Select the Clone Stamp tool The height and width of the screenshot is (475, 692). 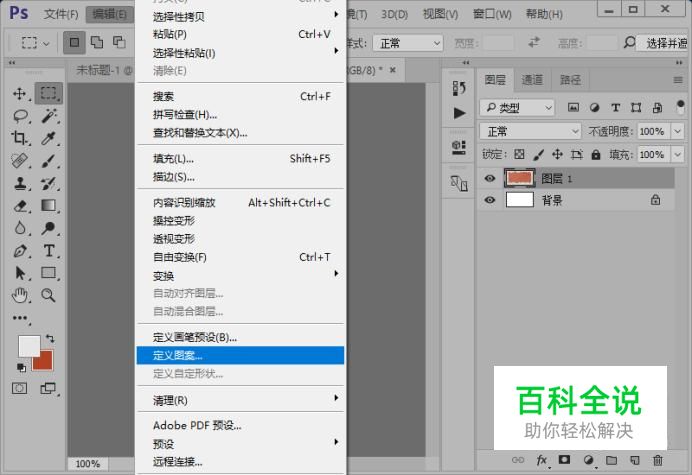coord(20,183)
